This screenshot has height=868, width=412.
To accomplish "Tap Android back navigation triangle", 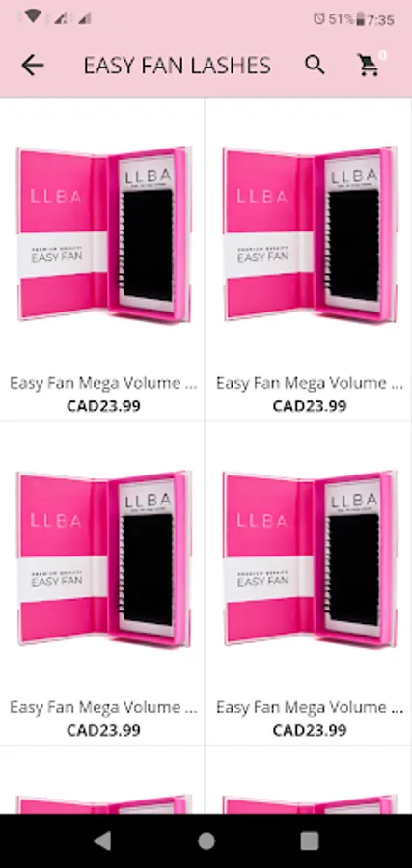I will coord(102,841).
